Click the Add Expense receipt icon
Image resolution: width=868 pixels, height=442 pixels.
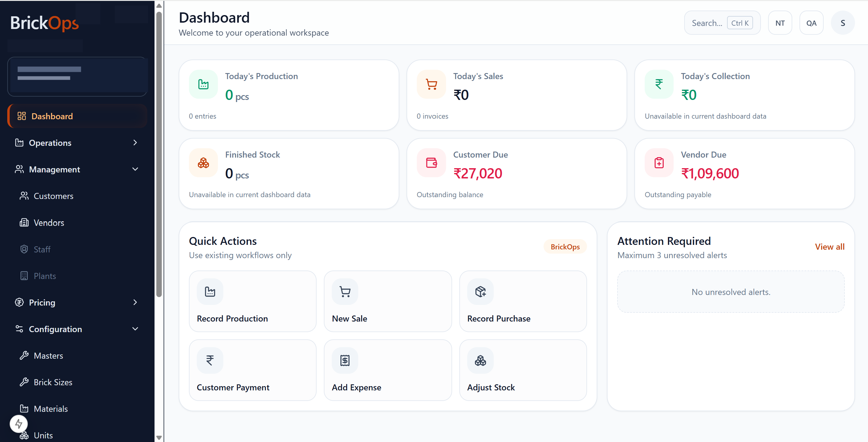coord(345,360)
